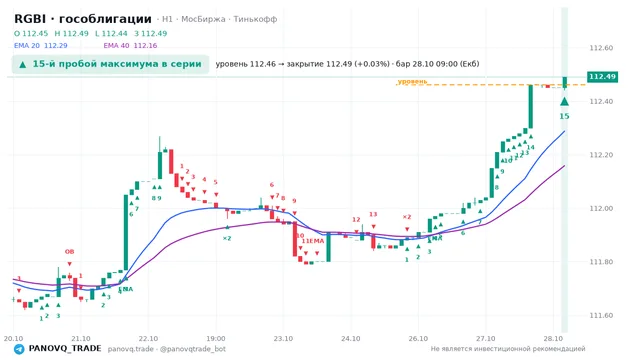
Task: Click the 112.40 price axis label
Action: 601,101
